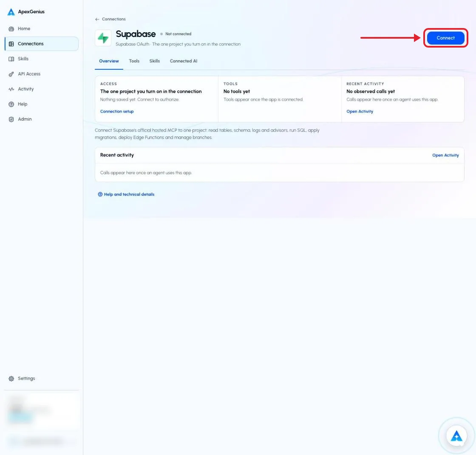Image resolution: width=476 pixels, height=455 pixels.
Task: Click the back arrow beside Connections breadcrumb
Action: pyautogui.click(x=97, y=19)
